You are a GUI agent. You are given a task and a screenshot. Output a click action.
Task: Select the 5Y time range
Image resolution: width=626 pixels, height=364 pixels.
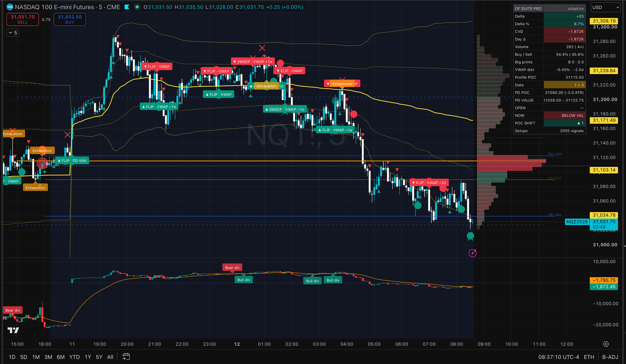(99, 357)
